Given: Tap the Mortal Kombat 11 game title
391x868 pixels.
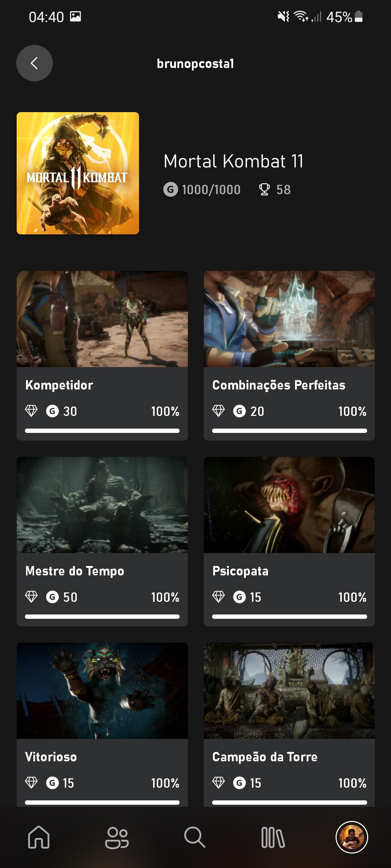Looking at the screenshot, I should point(234,161).
